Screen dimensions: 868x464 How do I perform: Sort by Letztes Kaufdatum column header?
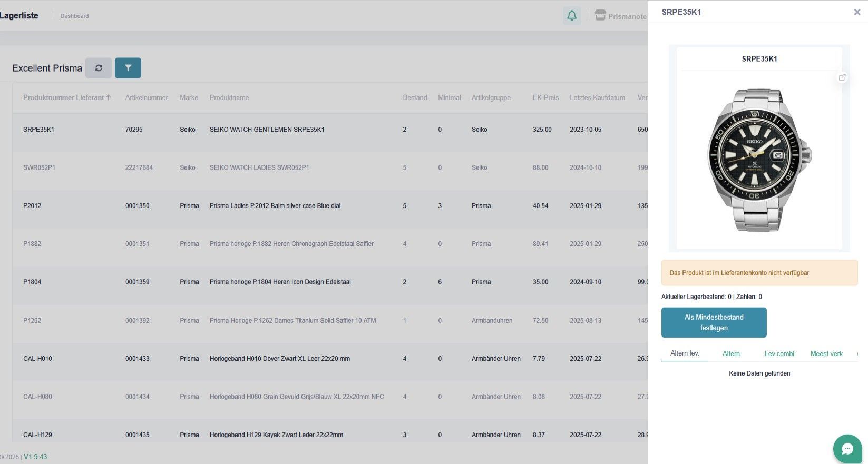click(597, 97)
